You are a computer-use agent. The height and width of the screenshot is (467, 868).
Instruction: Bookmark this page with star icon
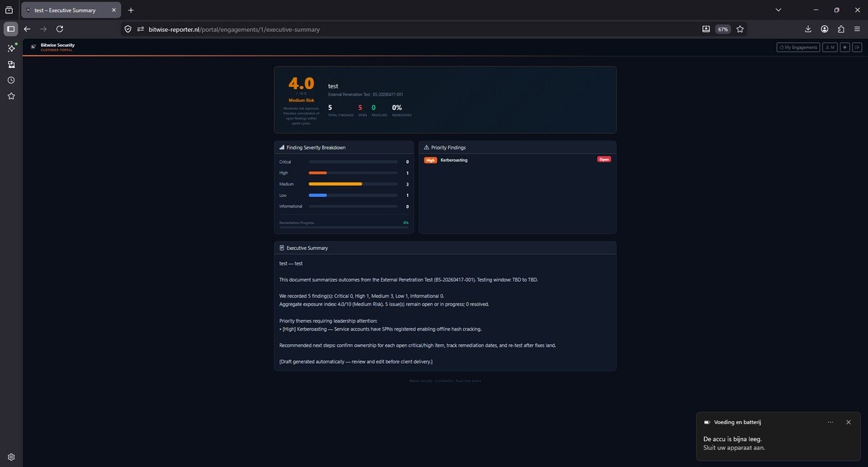coord(740,29)
